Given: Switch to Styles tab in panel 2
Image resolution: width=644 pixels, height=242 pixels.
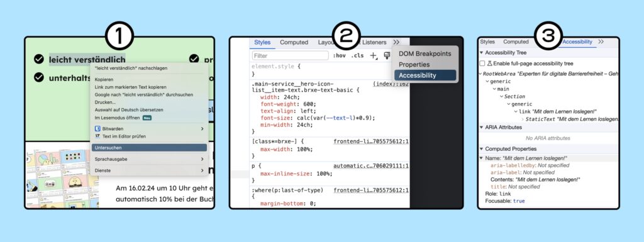Looking at the screenshot, I should click(262, 42).
